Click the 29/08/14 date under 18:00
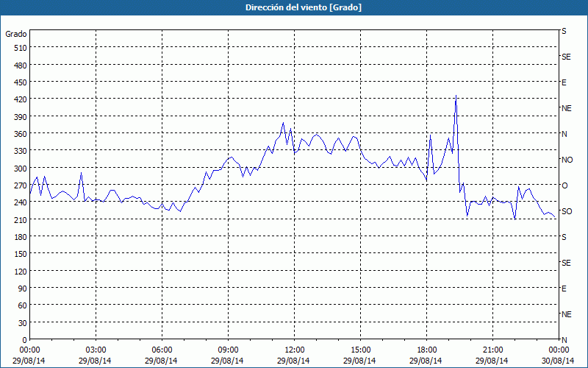 pyautogui.click(x=426, y=361)
